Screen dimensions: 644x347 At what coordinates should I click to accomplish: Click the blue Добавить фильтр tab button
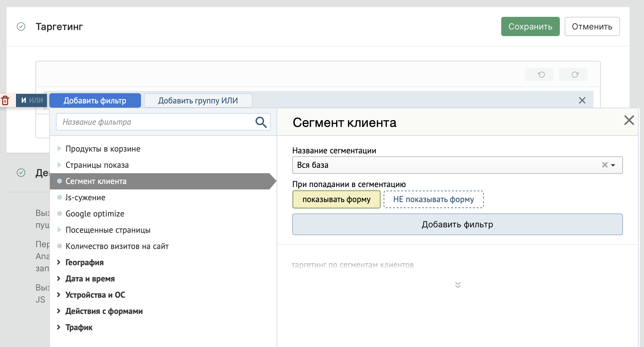pos(95,100)
